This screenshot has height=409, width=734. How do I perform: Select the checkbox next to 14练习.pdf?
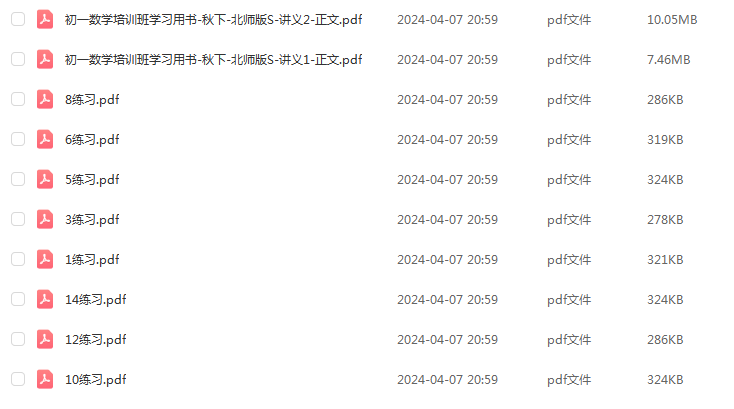18,299
